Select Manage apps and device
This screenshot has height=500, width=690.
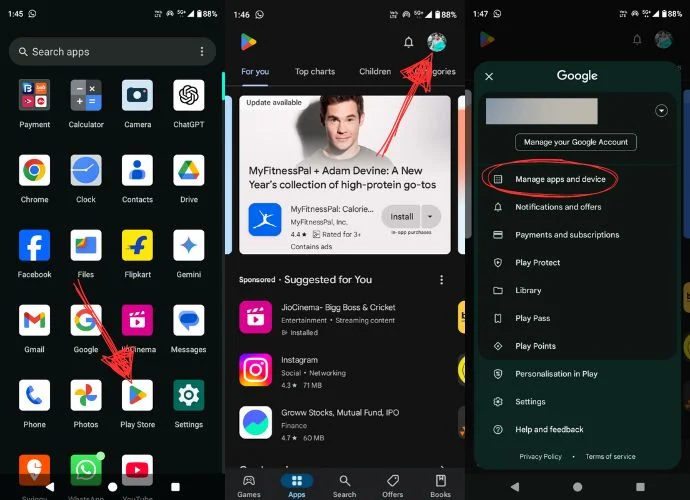click(x=560, y=179)
